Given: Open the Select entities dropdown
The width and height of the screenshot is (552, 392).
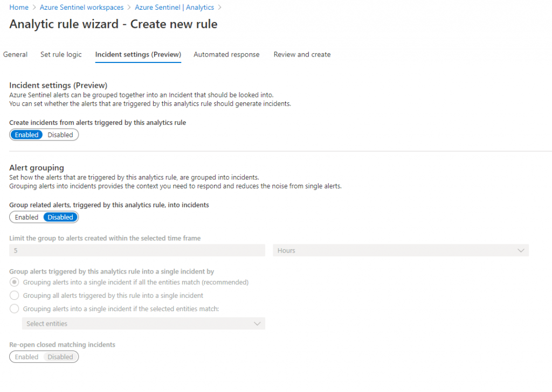Looking at the screenshot, I should point(143,324).
